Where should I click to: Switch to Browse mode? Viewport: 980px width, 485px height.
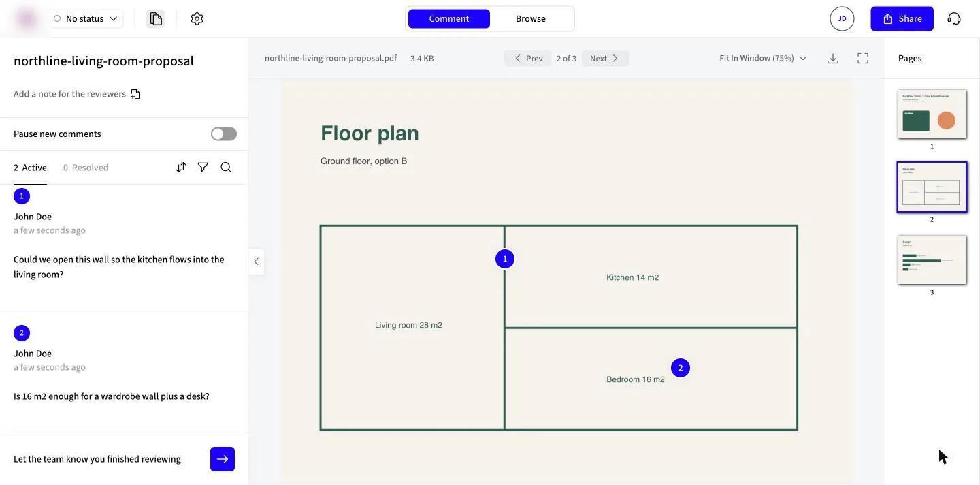pos(531,18)
